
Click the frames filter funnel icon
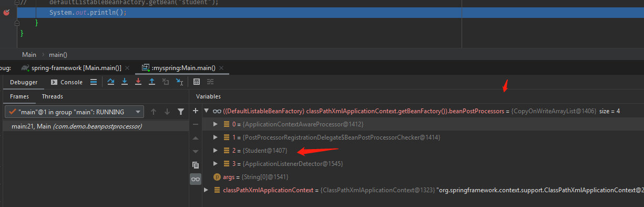(181, 112)
